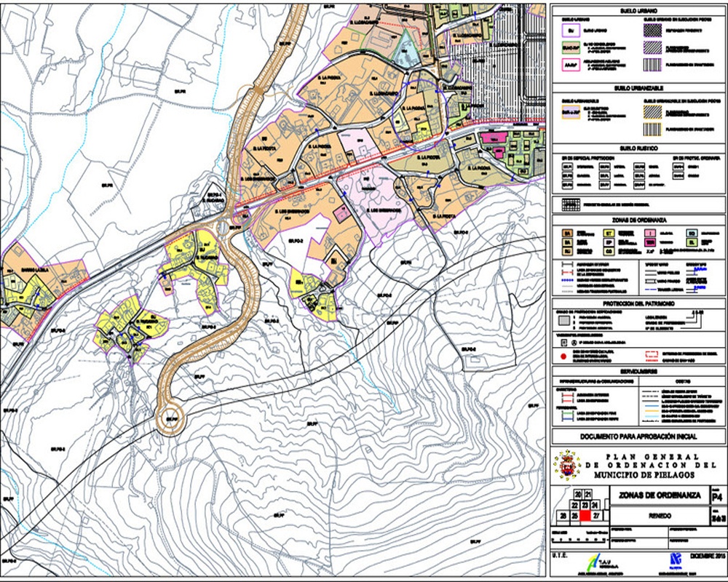
Task: Click the 'PROTECCION DEL PATRIMONIO' heading
Action: (x=639, y=304)
